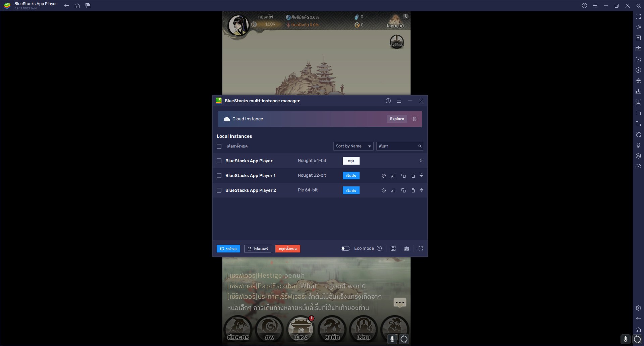The width and height of the screenshot is (644, 346).
Task: Open Eco mode help question icon
Action: [x=379, y=248]
